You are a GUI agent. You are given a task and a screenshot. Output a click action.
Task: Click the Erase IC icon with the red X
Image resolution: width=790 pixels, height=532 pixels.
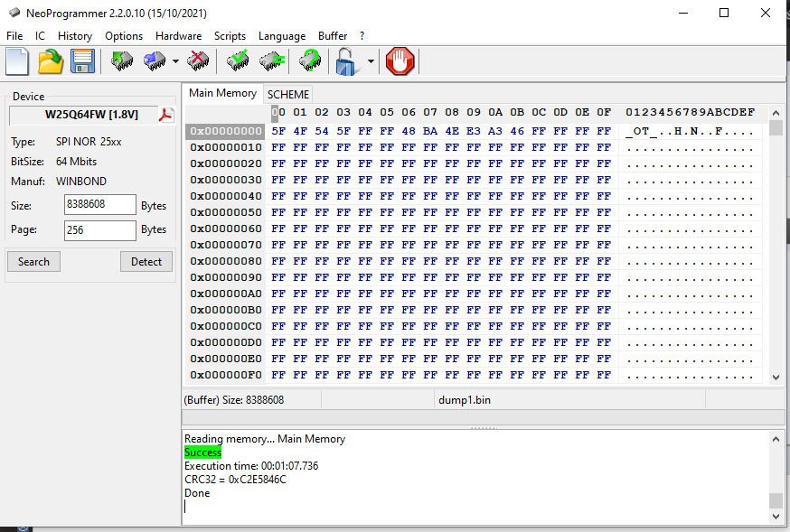[197, 61]
